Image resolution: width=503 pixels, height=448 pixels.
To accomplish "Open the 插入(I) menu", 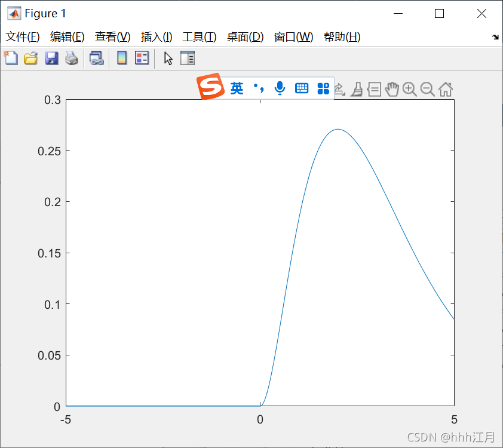I will click(157, 37).
